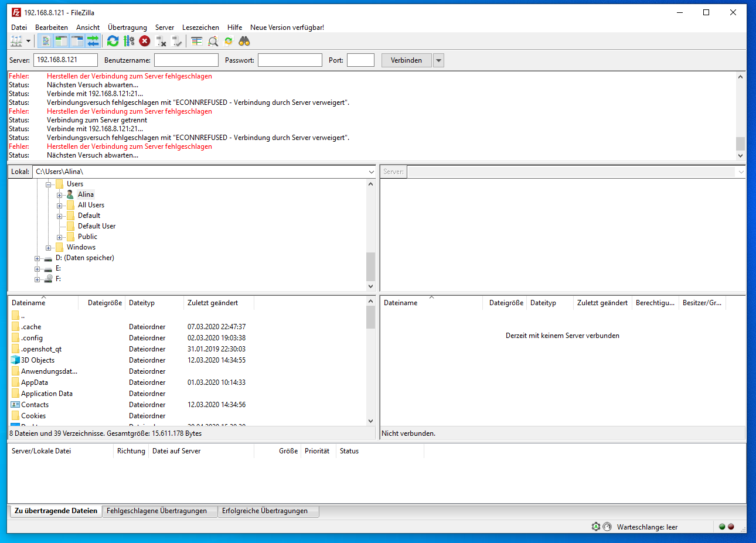Click message log scrollbar down arrow
The image size is (756, 543).
coord(740,155)
